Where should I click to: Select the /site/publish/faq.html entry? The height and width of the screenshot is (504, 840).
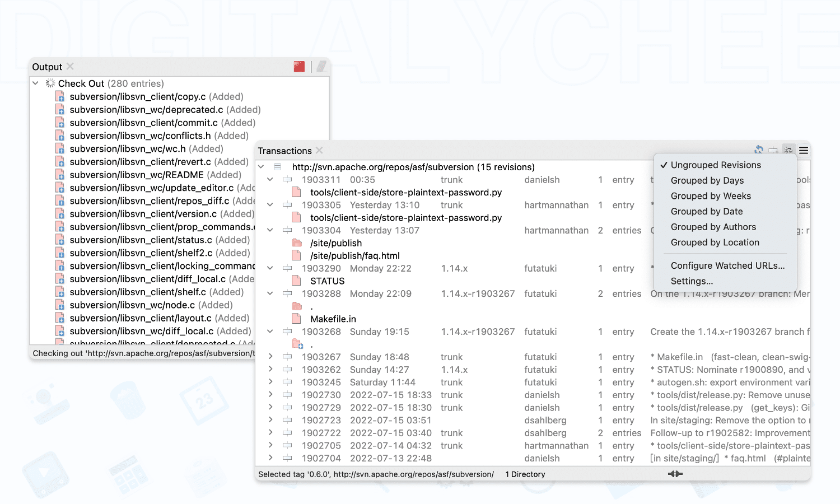coord(355,255)
